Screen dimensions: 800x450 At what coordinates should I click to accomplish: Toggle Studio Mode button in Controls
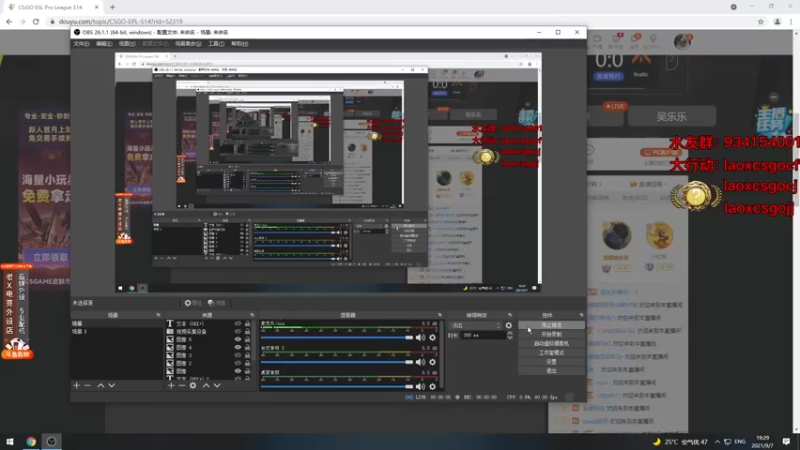coord(551,353)
